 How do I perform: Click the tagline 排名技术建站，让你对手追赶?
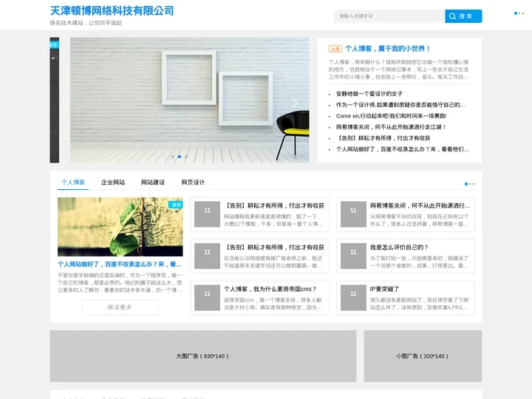tap(86, 23)
